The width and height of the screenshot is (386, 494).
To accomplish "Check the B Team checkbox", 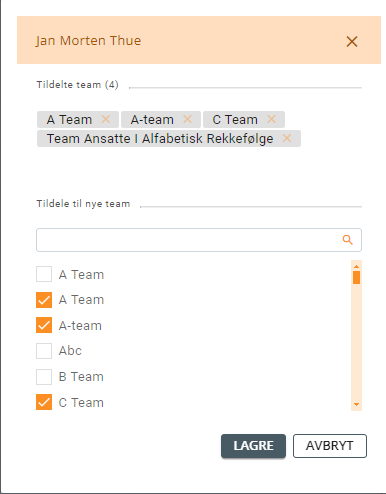I will (44, 377).
